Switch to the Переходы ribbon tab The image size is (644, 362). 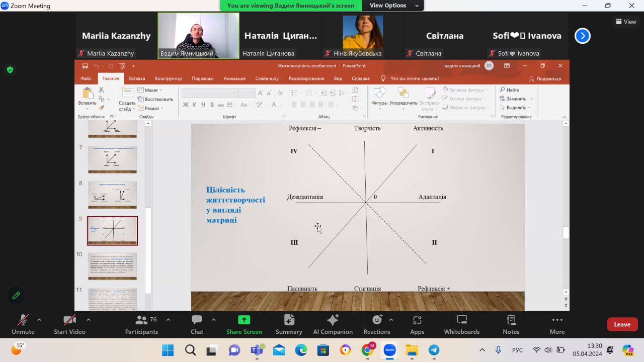coord(203,78)
